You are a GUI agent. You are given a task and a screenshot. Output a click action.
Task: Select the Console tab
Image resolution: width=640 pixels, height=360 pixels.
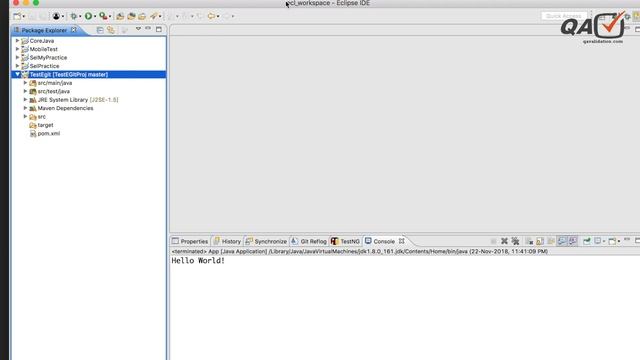point(380,241)
